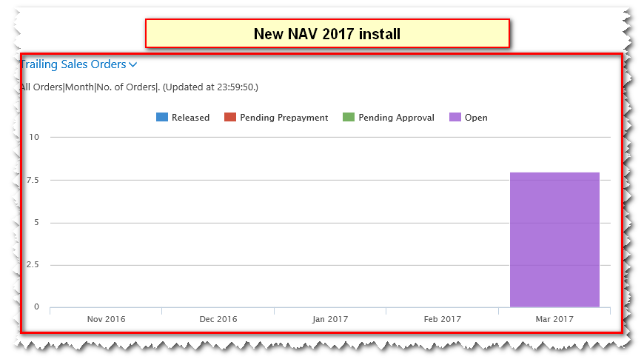This screenshot has width=644, height=362.
Task: Select the Jan 2017 axis label
Action: click(x=330, y=320)
